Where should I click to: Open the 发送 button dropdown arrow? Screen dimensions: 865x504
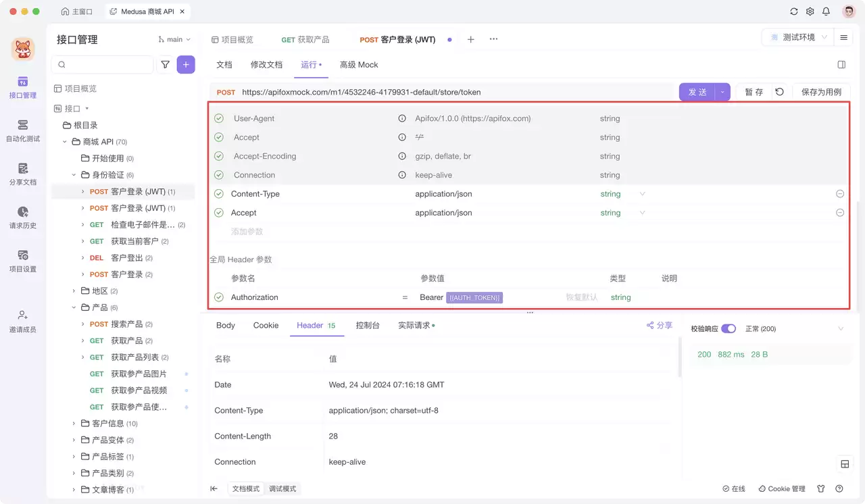click(x=722, y=92)
